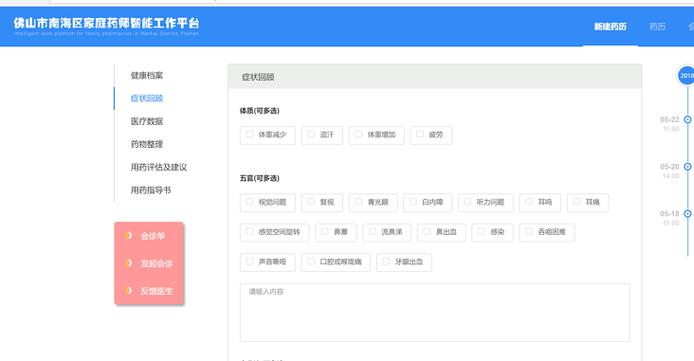Enable the 吞咽困难 option

point(529,231)
